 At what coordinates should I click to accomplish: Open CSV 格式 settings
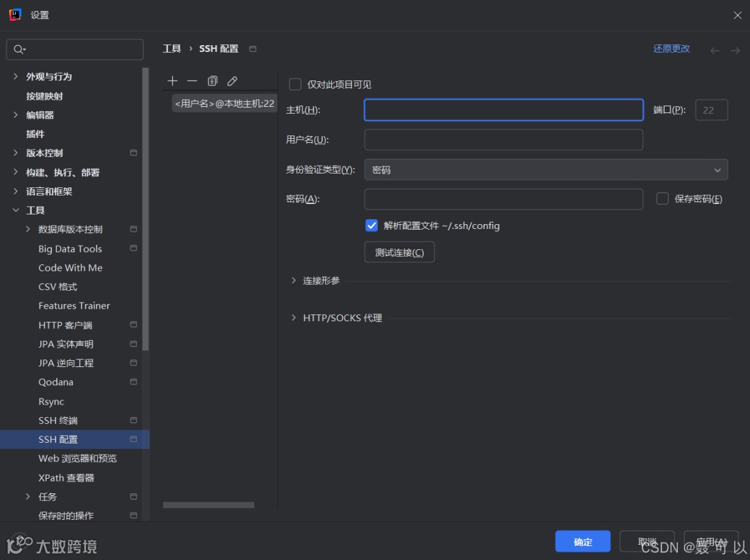(58, 287)
